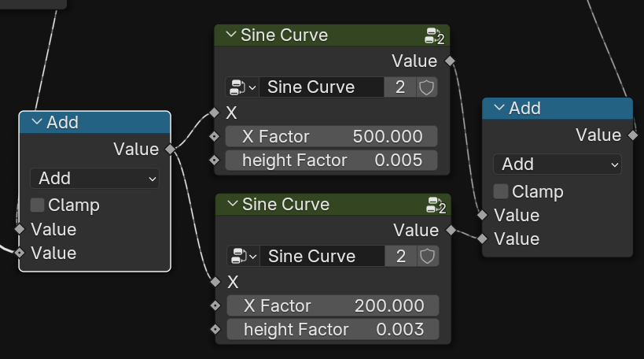Open operation dropdown on left Add node
The height and width of the screenshot is (359, 644).
coord(94,179)
